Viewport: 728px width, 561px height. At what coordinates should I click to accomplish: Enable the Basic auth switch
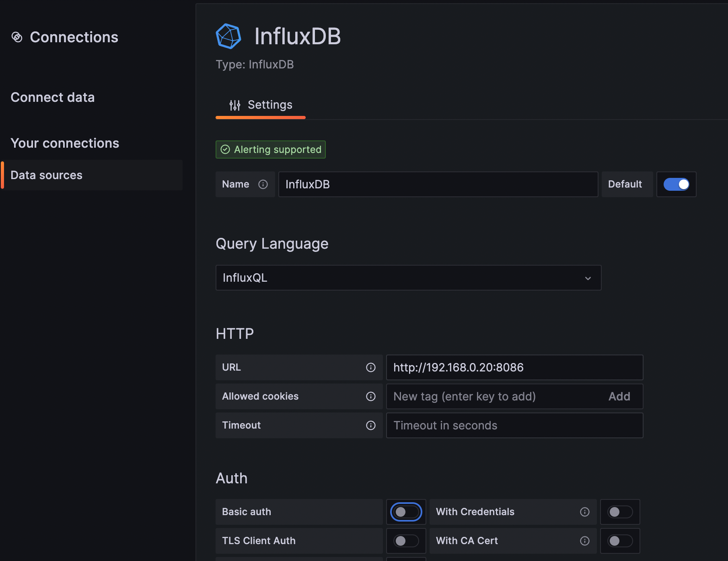[x=406, y=512]
